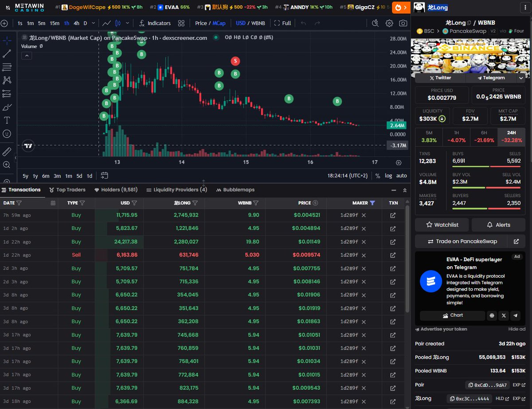Select the 6H price change tab
This screenshot has width=532, height=409.
click(484, 137)
